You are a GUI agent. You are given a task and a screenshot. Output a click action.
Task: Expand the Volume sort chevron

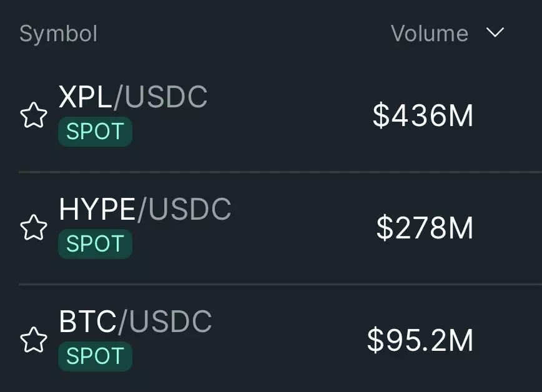(x=495, y=33)
